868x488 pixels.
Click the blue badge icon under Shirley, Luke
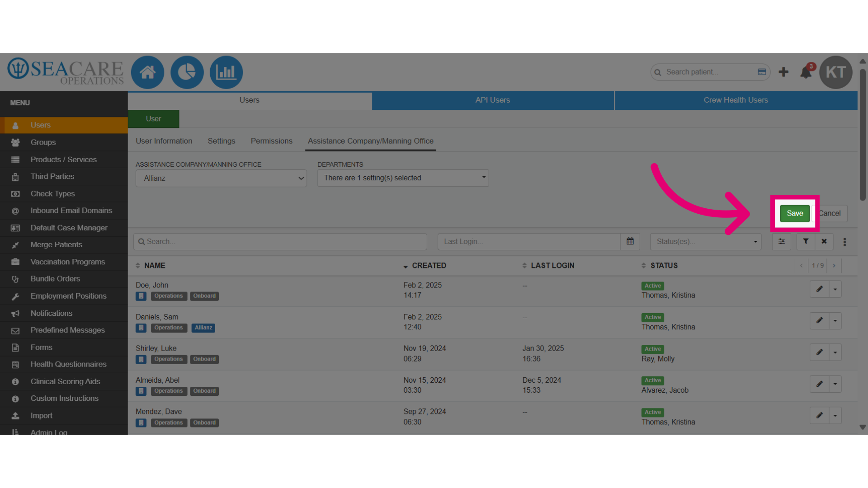141,360
